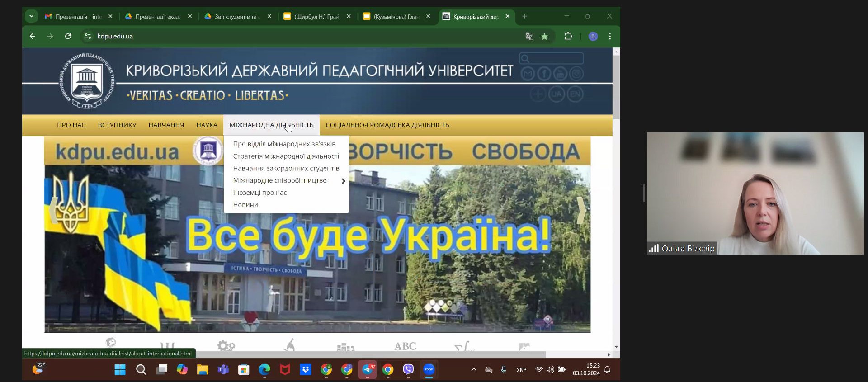Click the next slide arrow on banner
The height and width of the screenshot is (382, 868).
pos(581,211)
